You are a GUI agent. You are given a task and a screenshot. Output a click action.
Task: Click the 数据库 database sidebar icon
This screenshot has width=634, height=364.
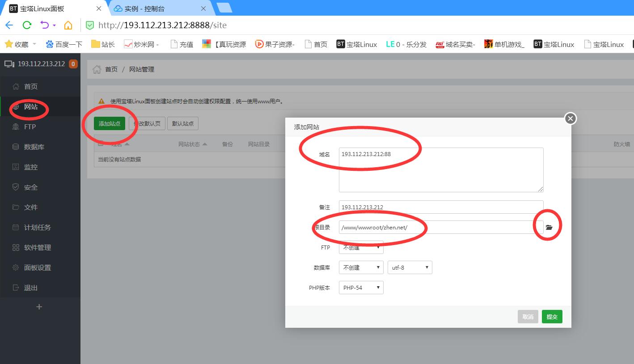[16, 147]
